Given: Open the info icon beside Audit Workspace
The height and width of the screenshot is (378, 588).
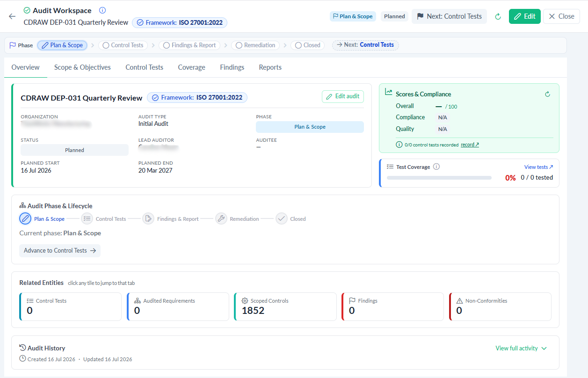Looking at the screenshot, I should [x=103, y=10].
